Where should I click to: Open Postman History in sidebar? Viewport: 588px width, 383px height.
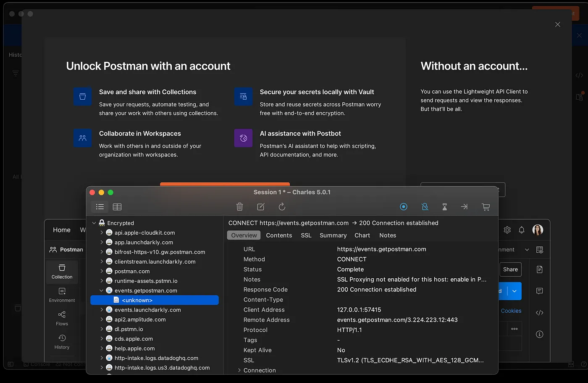(x=62, y=342)
